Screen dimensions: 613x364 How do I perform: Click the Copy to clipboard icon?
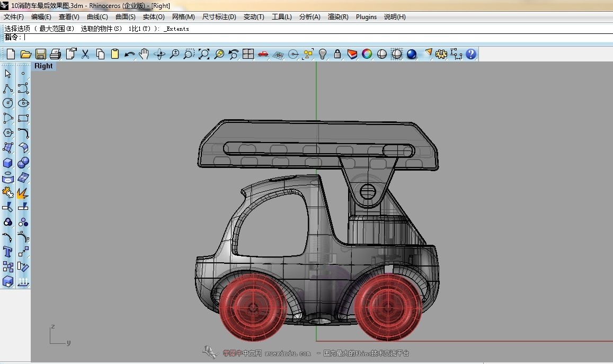pyautogui.click(x=100, y=54)
